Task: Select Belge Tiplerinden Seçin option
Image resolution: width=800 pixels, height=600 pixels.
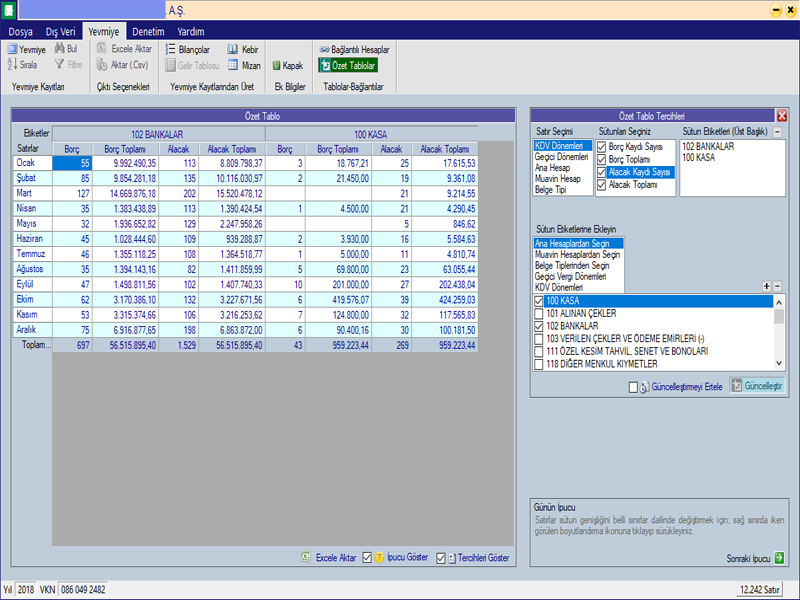Action: [x=572, y=266]
